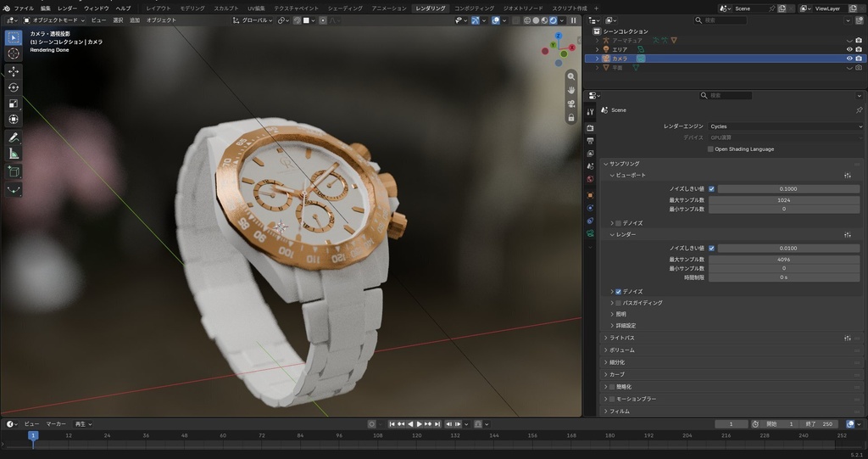Enable パスガイディング checkbox

click(x=618, y=303)
